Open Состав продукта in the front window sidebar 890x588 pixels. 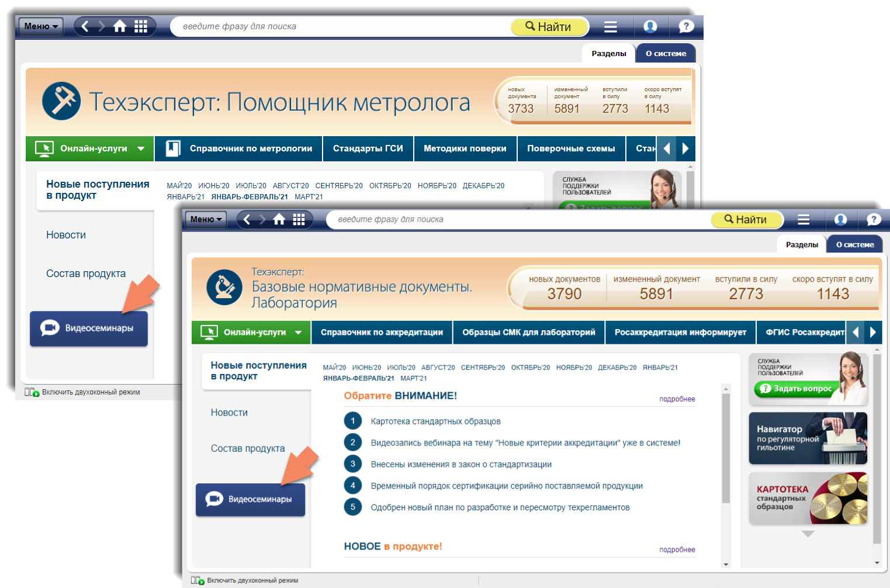248,448
